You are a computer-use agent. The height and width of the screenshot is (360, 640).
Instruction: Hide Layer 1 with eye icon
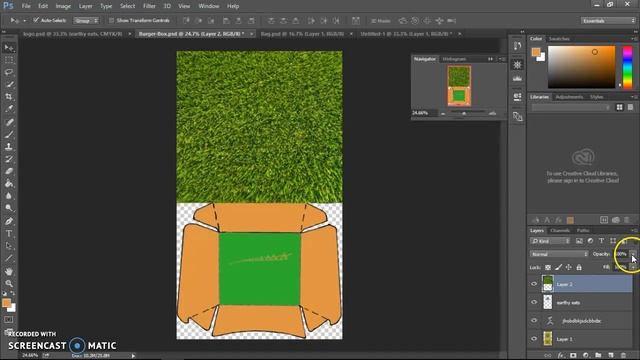click(534, 339)
